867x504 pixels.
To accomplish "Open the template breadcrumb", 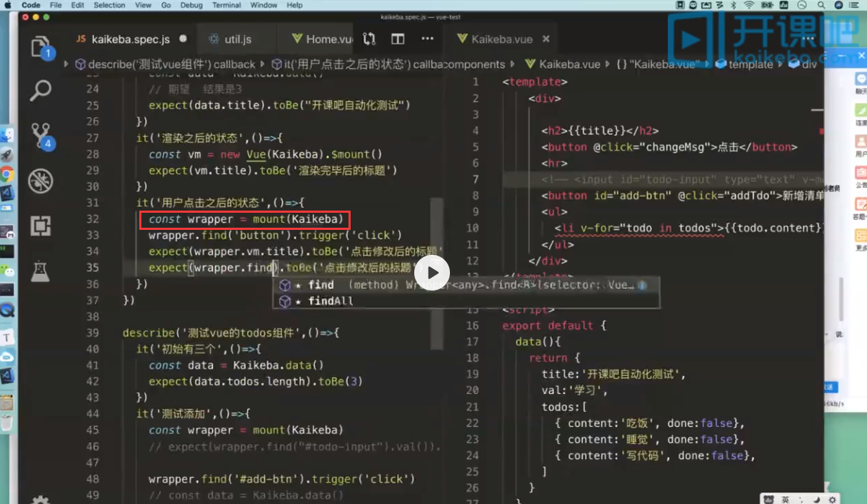I will pyautogui.click(x=744, y=64).
